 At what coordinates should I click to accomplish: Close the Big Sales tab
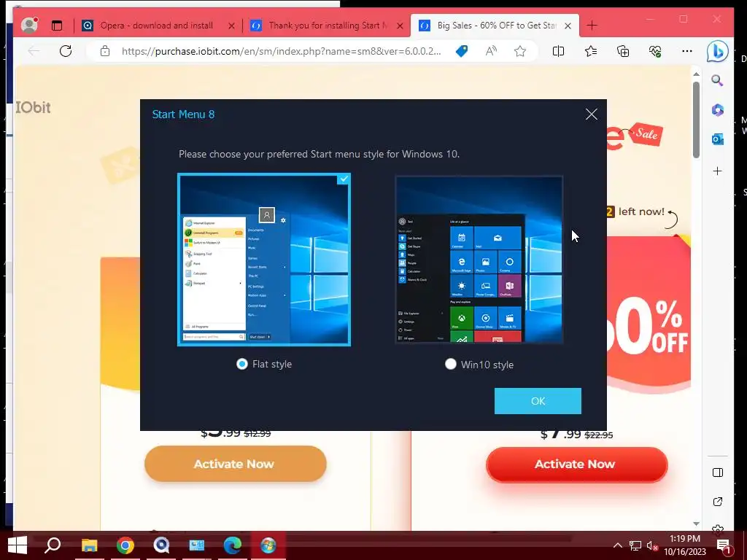[568, 26]
